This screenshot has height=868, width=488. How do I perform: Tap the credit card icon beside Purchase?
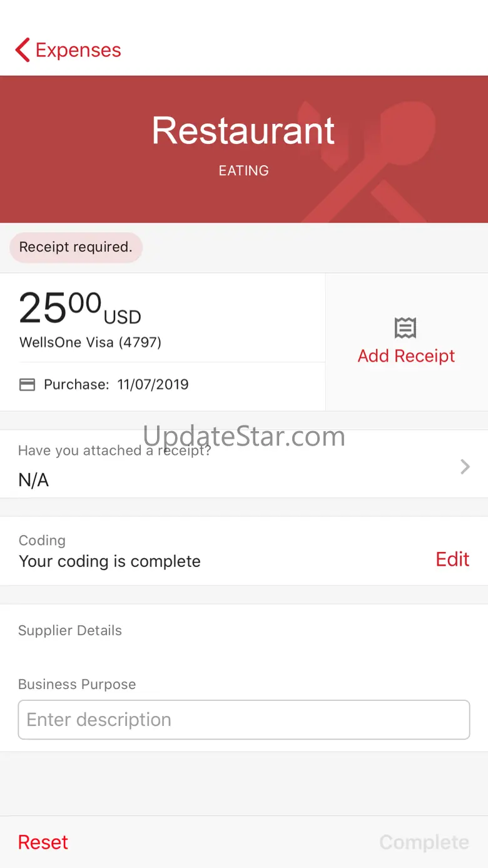click(28, 384)
